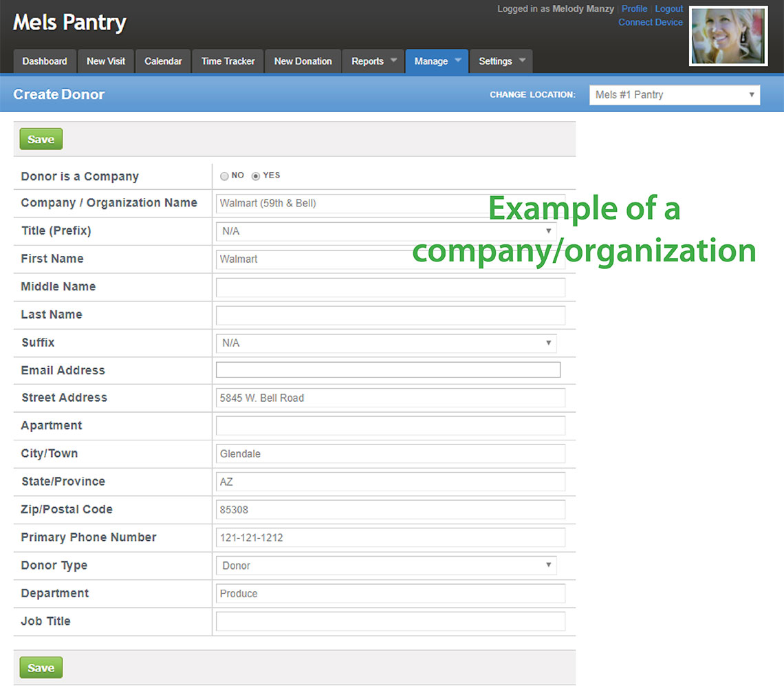Click the Mels Pantry logo title
The height and width of the screenshot is (686, 784).
click(69, 23)
